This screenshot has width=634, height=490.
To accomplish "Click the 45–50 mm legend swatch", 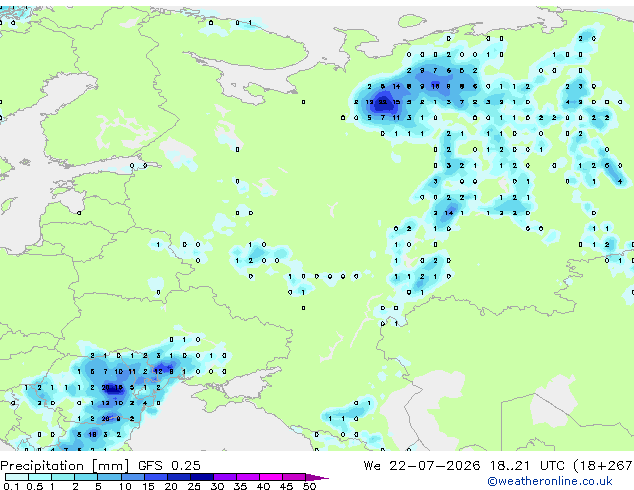I will tap(294, 477).
